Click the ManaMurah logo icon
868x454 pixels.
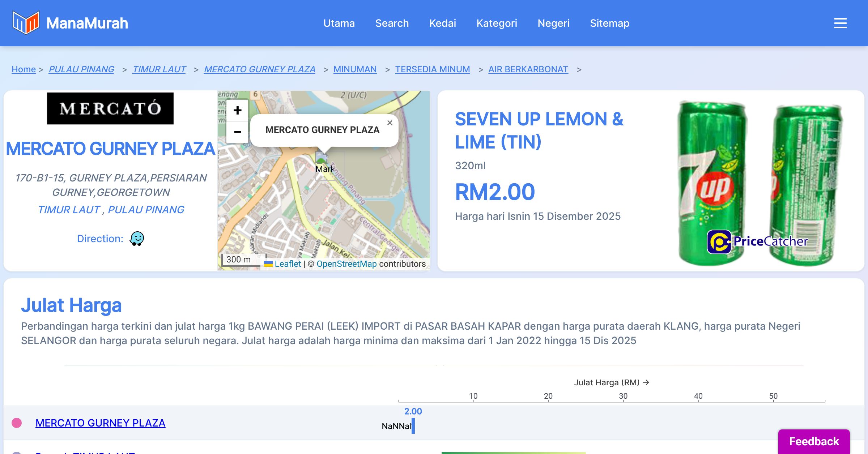(x=25, y=23)
